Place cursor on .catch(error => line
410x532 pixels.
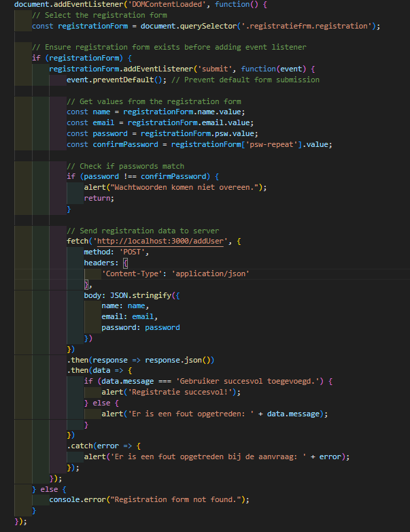click(x=97, y=446)
